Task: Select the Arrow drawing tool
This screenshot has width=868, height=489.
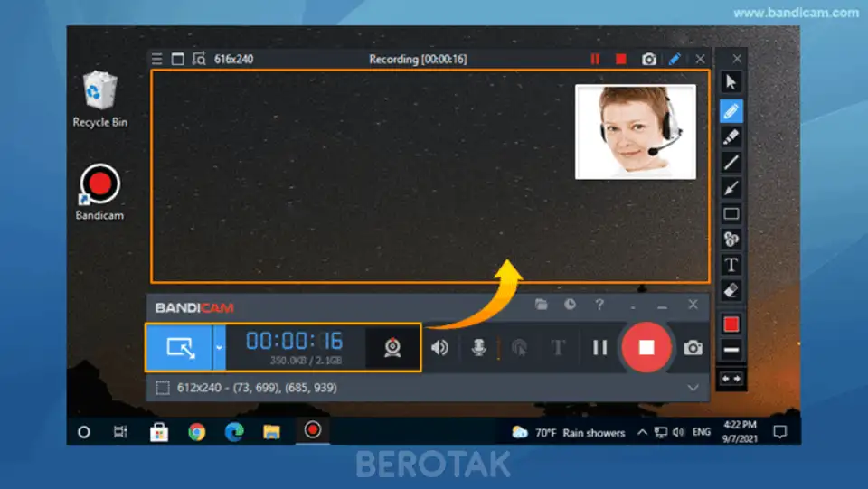Action: 731,188
